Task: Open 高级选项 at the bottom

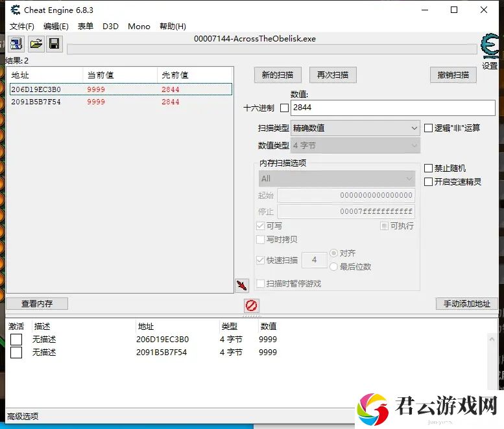Action: pos(23,417)
